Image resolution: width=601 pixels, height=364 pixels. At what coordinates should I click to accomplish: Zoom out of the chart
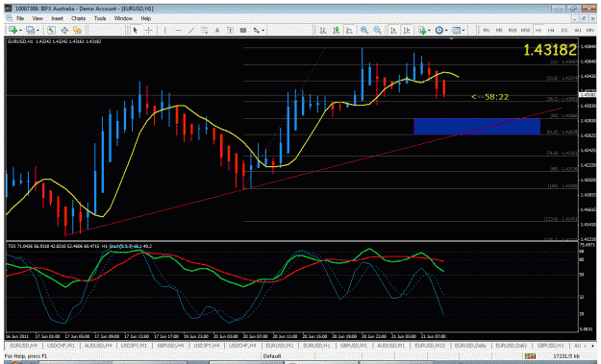(377, 30)
